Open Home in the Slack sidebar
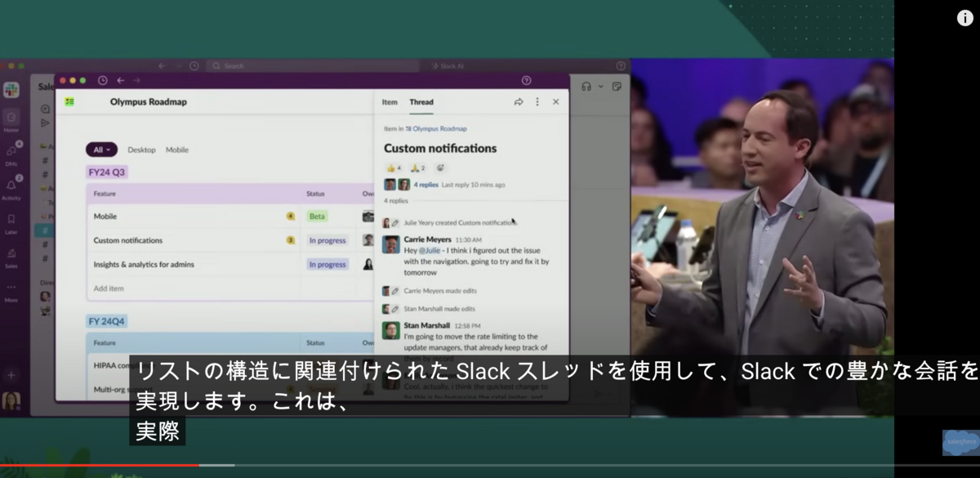 (x=11, y=121)
